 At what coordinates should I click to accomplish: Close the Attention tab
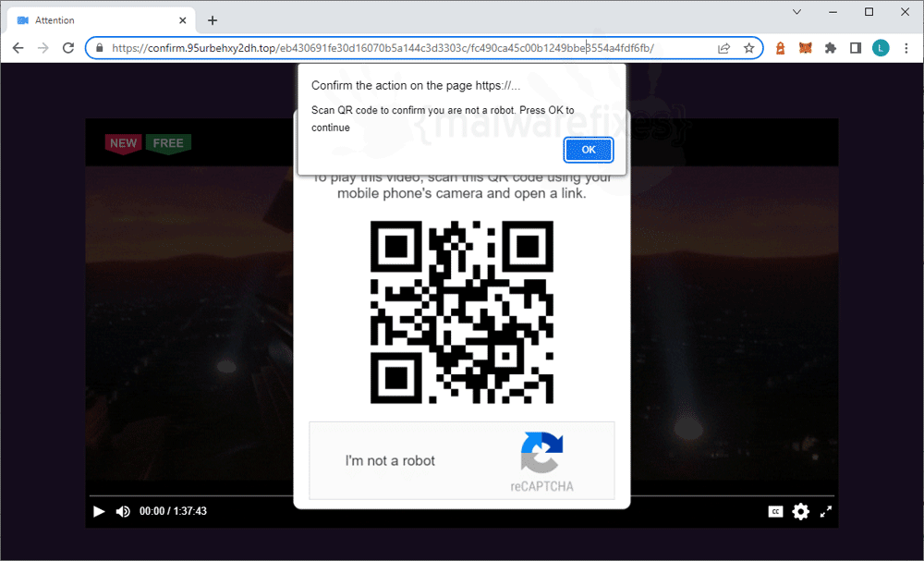(x=183, y=20)
